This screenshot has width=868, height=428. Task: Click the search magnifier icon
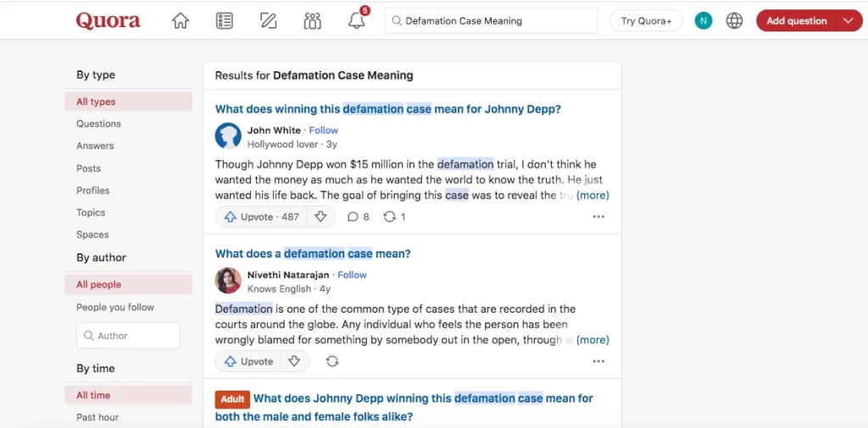397,21
